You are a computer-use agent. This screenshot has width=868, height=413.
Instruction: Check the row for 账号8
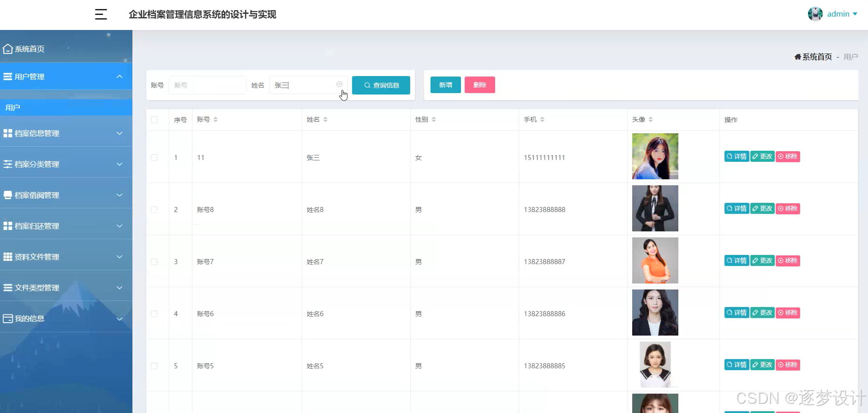(x=154, y=210)
